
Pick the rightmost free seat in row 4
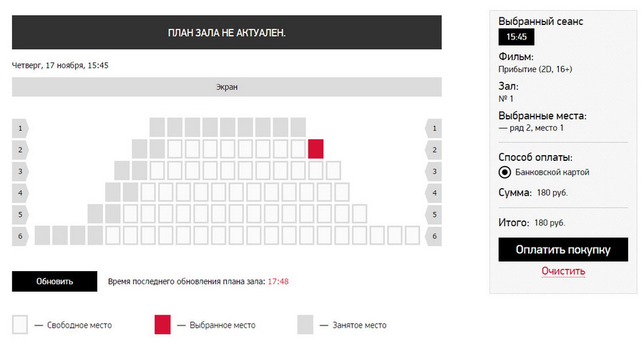point(342,192)
